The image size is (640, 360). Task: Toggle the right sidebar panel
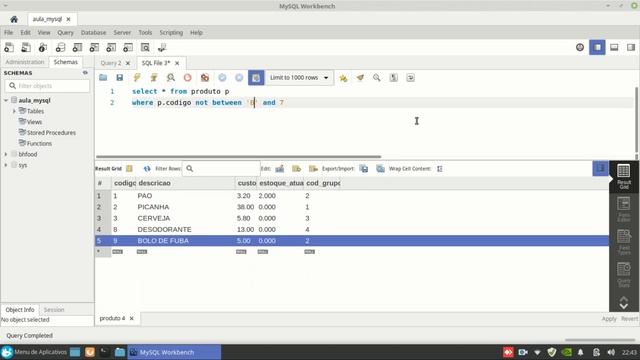coord(631,47)
